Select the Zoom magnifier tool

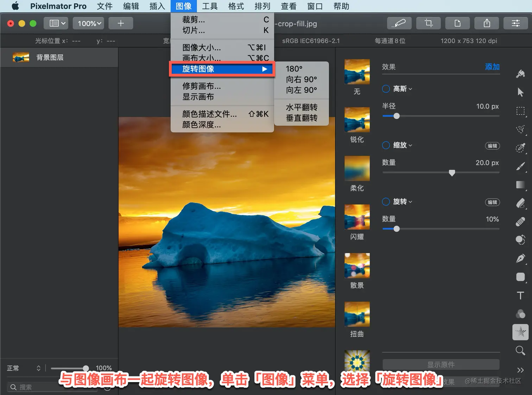520,350
